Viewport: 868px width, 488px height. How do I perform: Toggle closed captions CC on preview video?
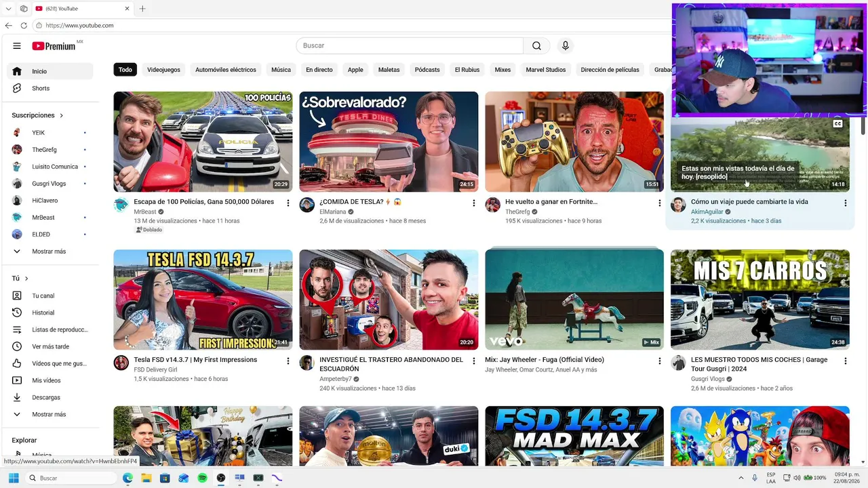837,123
